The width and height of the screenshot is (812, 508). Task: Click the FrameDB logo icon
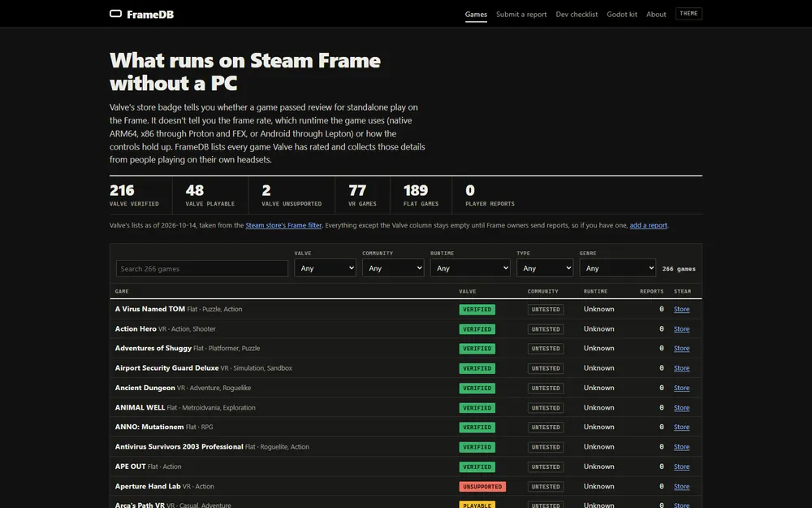(115, 14)
